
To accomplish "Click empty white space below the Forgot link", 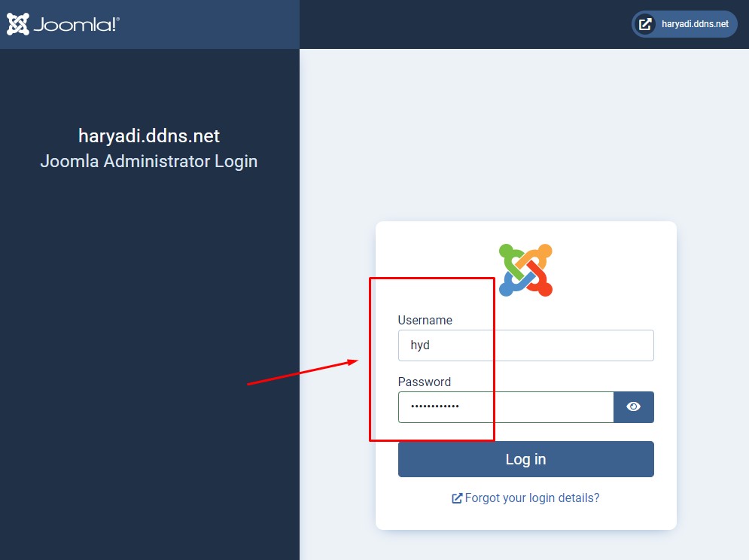I will [525, 519].
